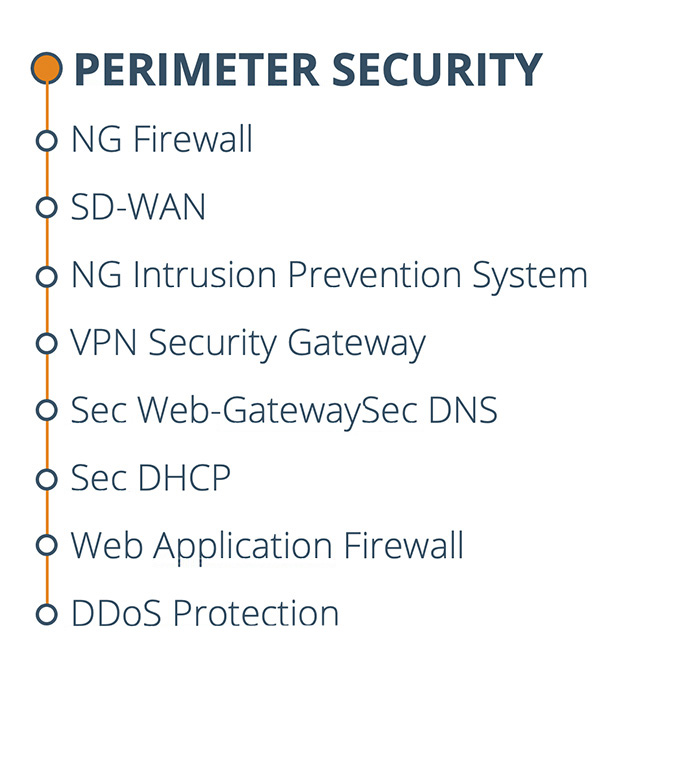
Task: Click the word SECURITY in the heading
Action: pyautogui.click(x=437, y=68)
